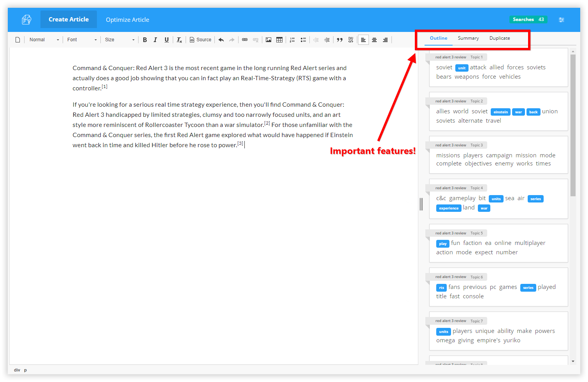
Task: Insert a bulleted list
Action: pos(303,40)
